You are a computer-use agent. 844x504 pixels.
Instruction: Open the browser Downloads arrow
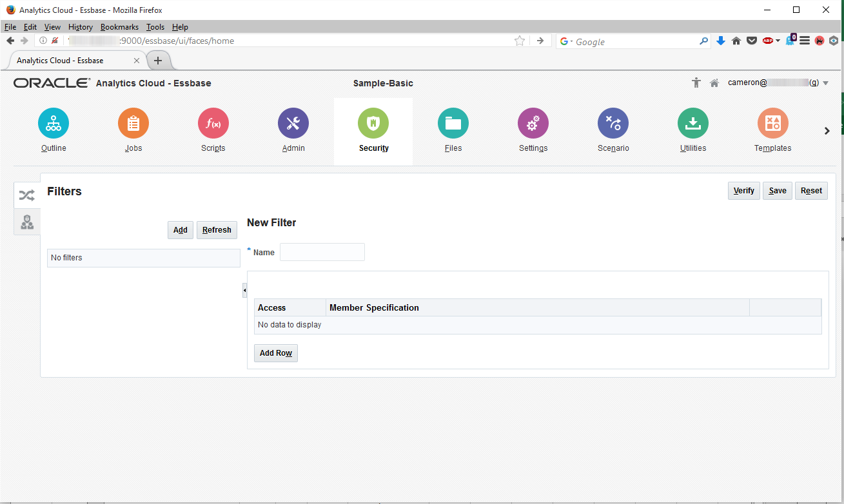click(721, 41)
